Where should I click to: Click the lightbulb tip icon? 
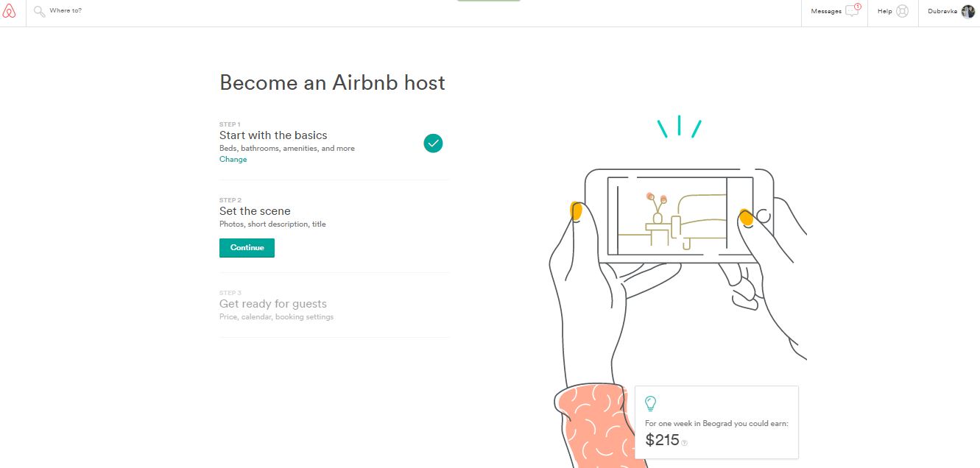(650, 403)
